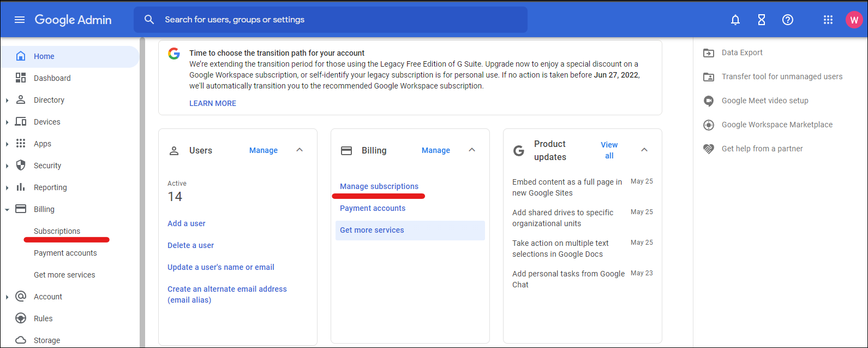This screenshot has height=348, width=868.
Task: Select Subscriptions in the sidebar
Action: [x=57, y=231]
